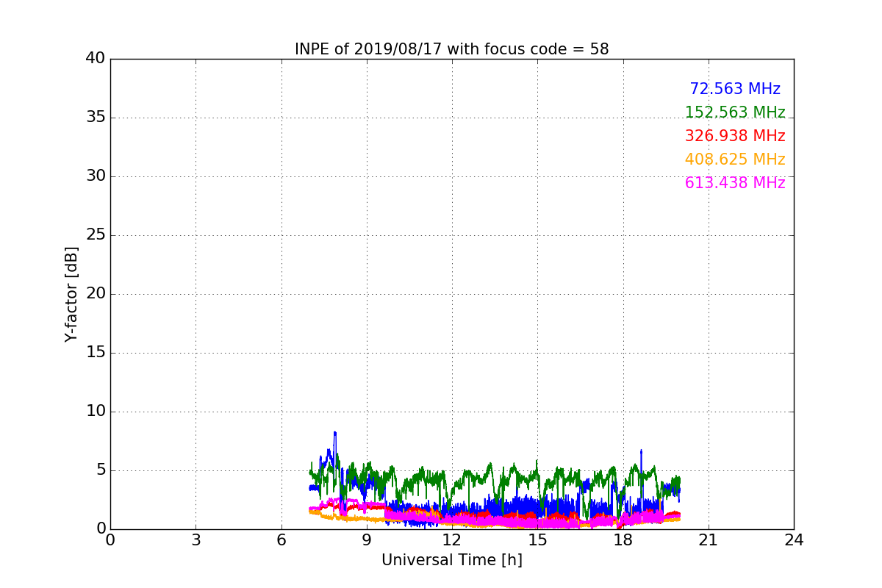This screenshot has height=588, width=882.
Task: Click the y-axis tick label 15
Action: (96, 353)
